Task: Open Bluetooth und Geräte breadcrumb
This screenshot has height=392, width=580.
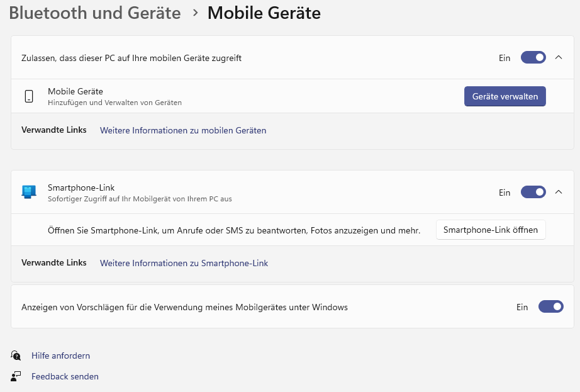Action: (94, 13)
